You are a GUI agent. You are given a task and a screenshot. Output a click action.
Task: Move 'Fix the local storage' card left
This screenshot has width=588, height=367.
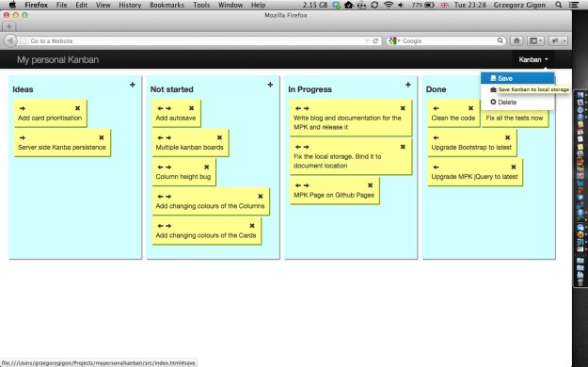point(298,147)
